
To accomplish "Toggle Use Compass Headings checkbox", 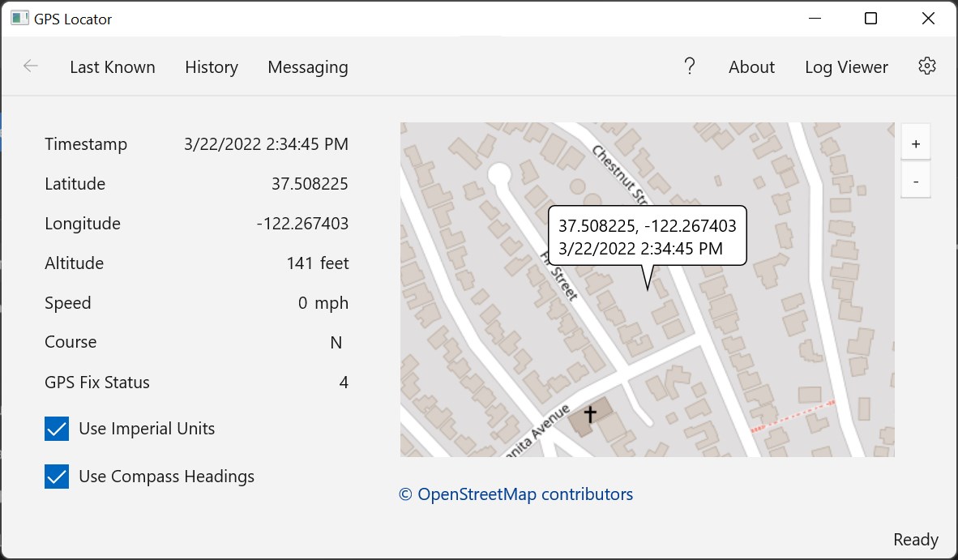I will [x=57, y=477].
